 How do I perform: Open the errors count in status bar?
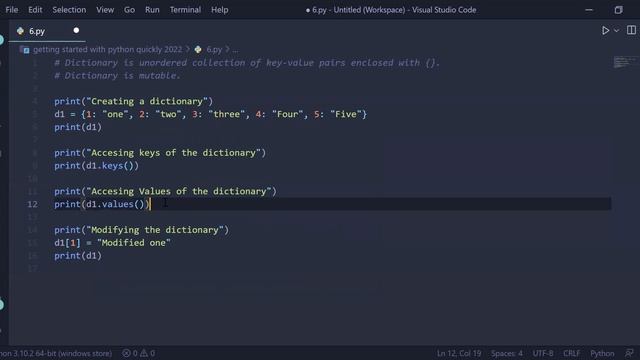(130, 353)
